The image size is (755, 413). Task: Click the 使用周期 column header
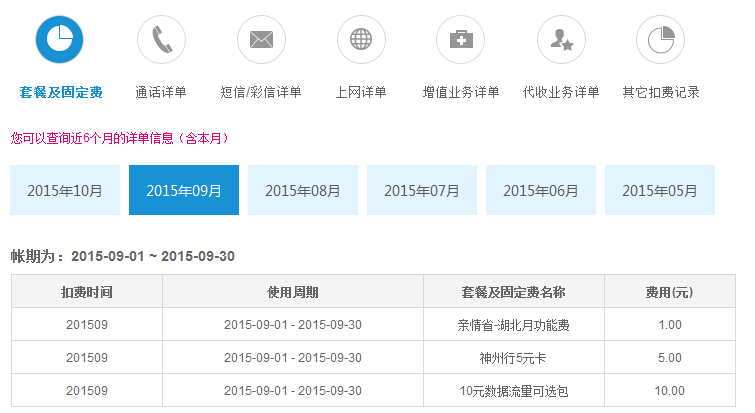293,292
